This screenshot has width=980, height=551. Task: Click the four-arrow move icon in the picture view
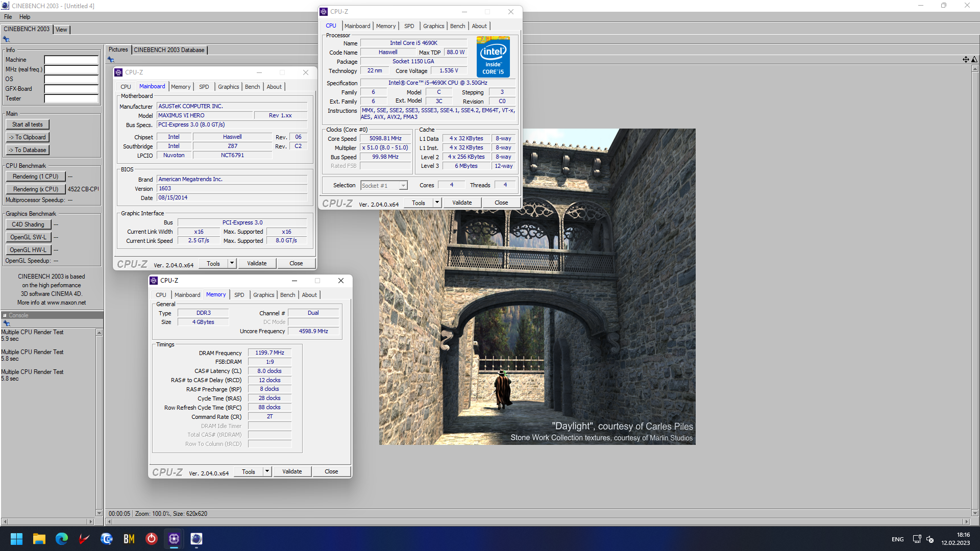click(x=966, y=60)
